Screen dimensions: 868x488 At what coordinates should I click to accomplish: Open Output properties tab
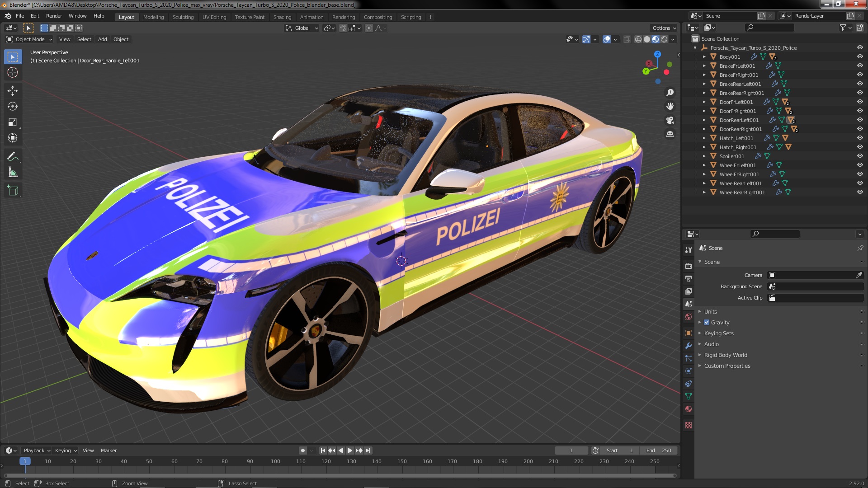tap(689, 279)
